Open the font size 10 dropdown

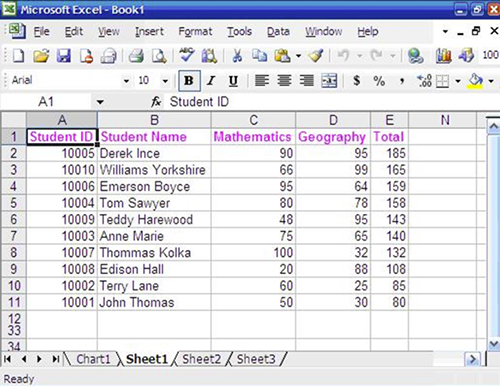[165, 81]
